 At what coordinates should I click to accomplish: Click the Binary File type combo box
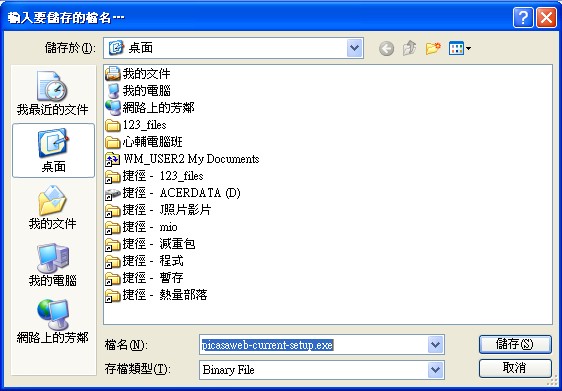(x=322, y=369)
